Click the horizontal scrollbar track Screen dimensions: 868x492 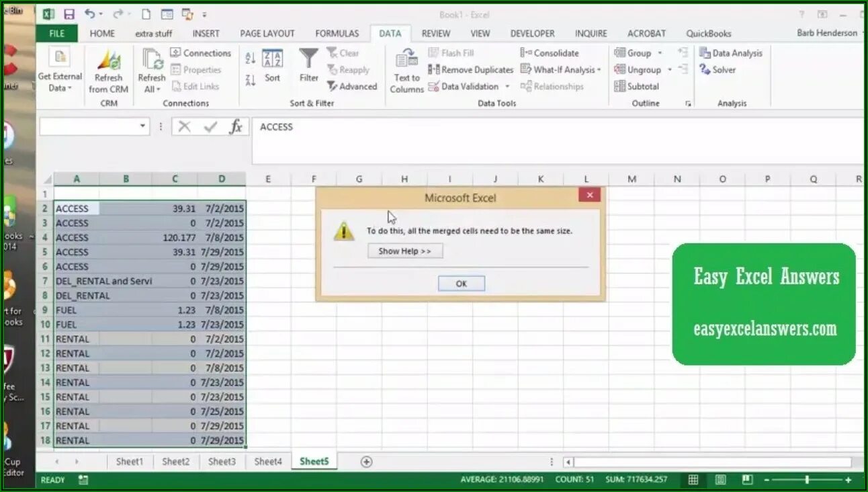[x=712, y=462]
